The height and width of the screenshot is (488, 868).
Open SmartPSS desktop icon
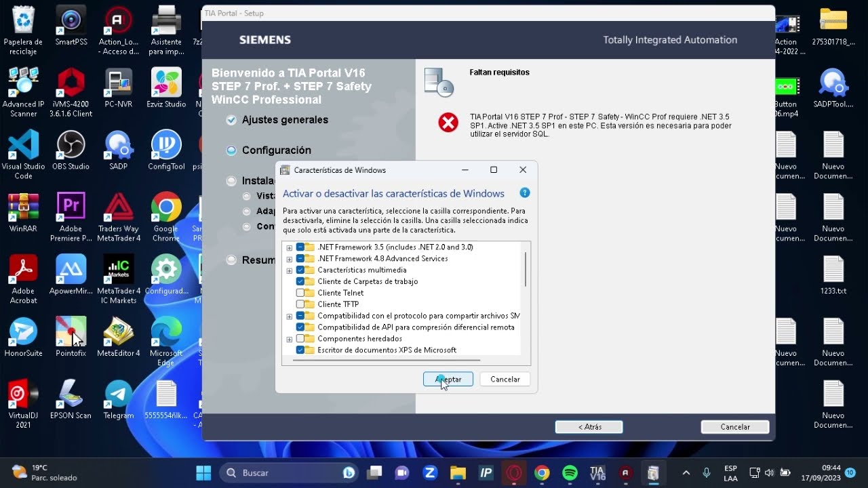tap(71, 27)
